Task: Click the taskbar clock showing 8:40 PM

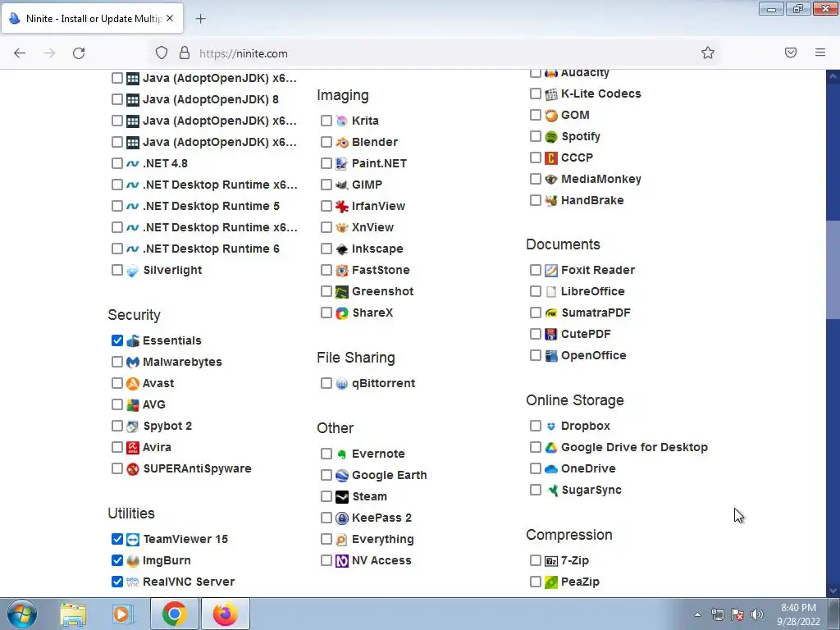Action: click(798, 614)
